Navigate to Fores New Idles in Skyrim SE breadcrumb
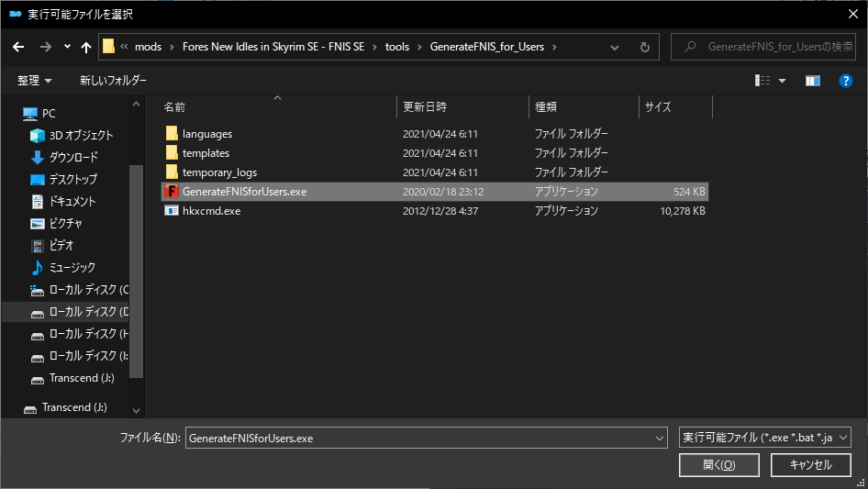Image resolution: width=868 pixels, height=489 pixels. pos(273,47)
